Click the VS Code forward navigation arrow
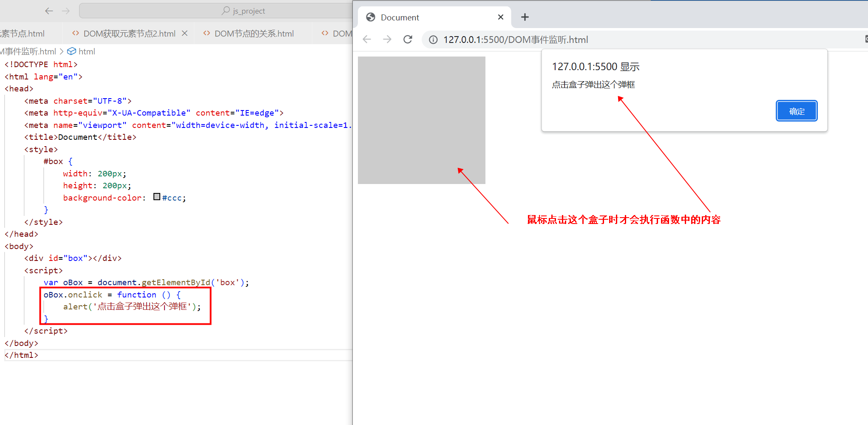 [x=66, y=11]
